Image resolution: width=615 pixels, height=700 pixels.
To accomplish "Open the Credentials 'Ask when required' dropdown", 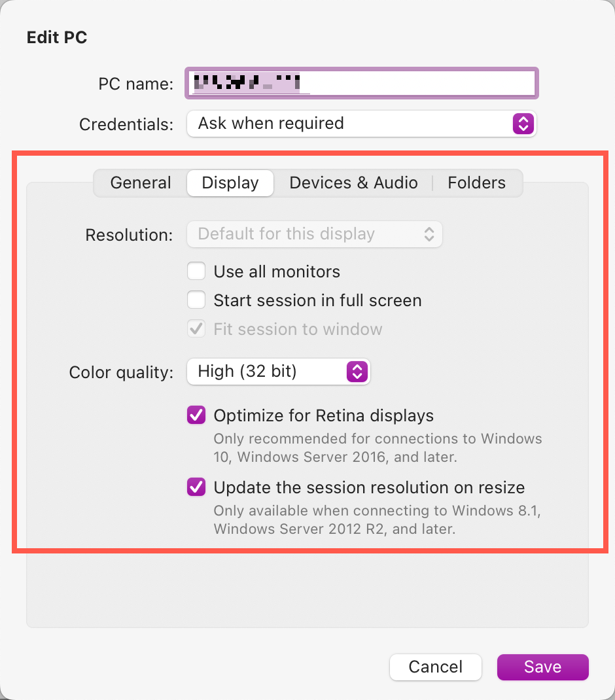I will (353, 124).
